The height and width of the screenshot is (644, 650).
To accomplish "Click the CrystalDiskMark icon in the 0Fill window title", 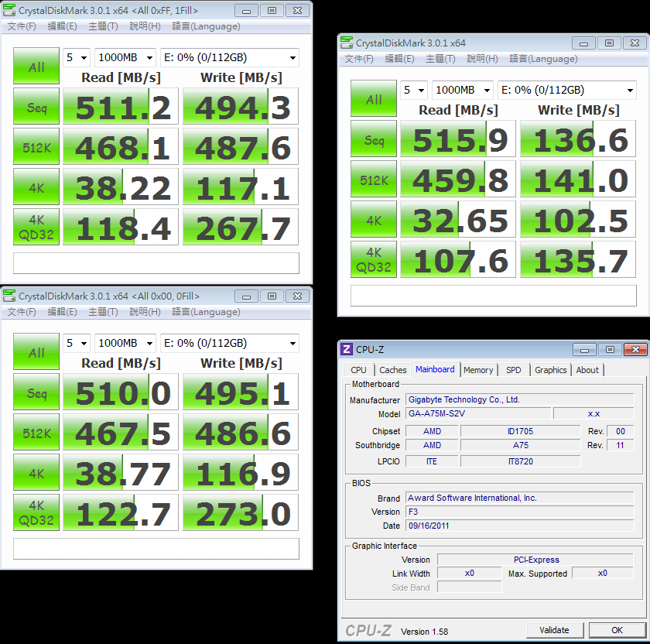I will (9, 296).
